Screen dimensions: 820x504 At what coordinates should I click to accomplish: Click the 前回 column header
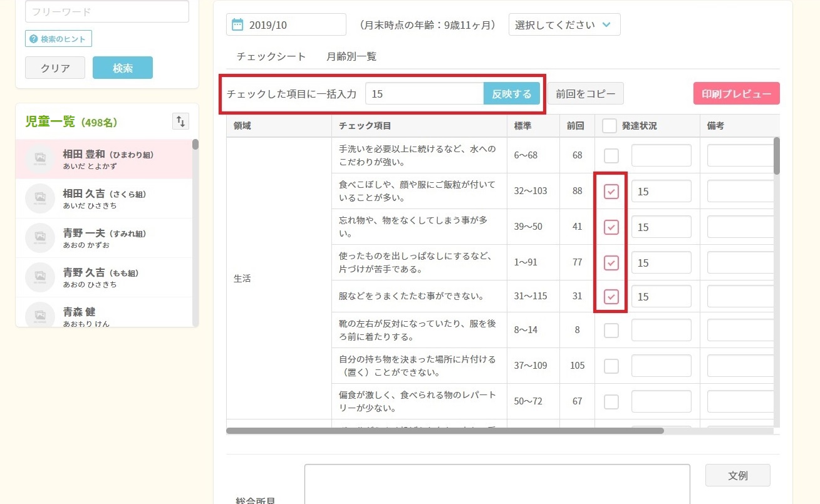(x=576, y=126)
